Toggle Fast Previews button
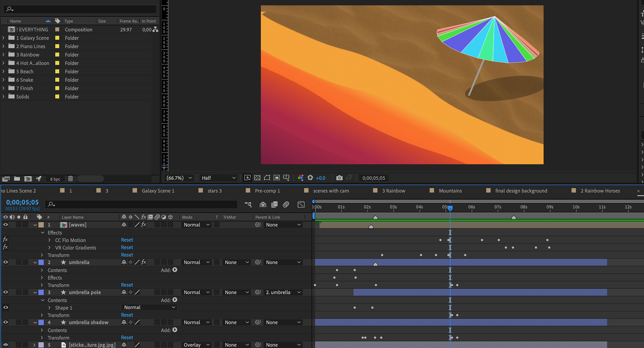The image size is (644, 348). pos(248,178)
